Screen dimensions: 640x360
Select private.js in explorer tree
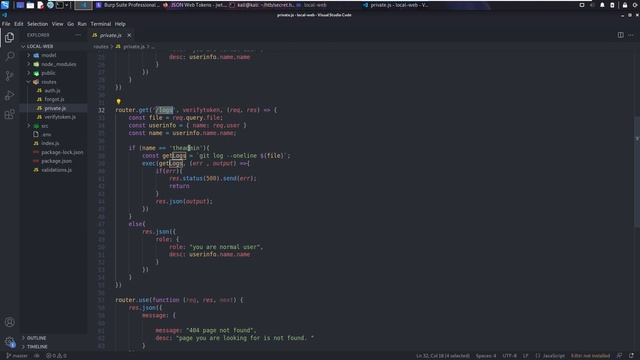coord(54,108)
